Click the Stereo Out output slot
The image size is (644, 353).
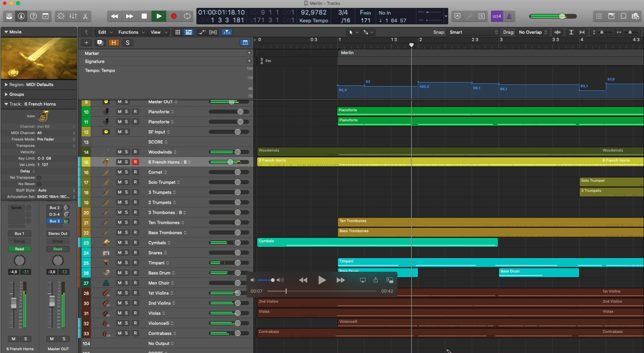(x=58, y=234)
